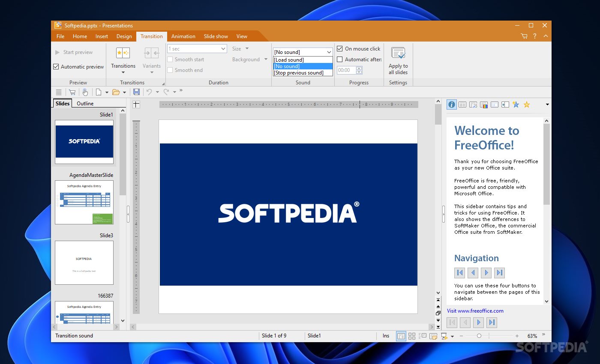Click the shopping cart icon in the quick access toolbar
The width and height of the screenshot is (600, 364).
click(x=72, y=92)
